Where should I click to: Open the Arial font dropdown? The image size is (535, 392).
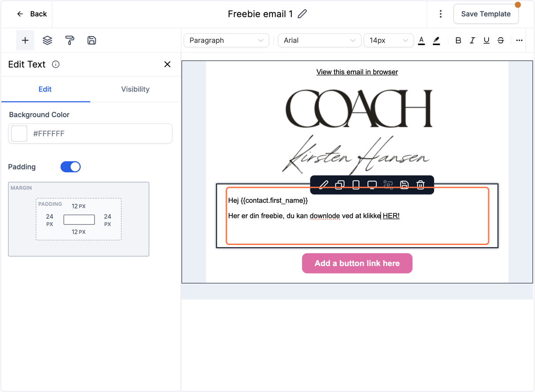[320, 41]
